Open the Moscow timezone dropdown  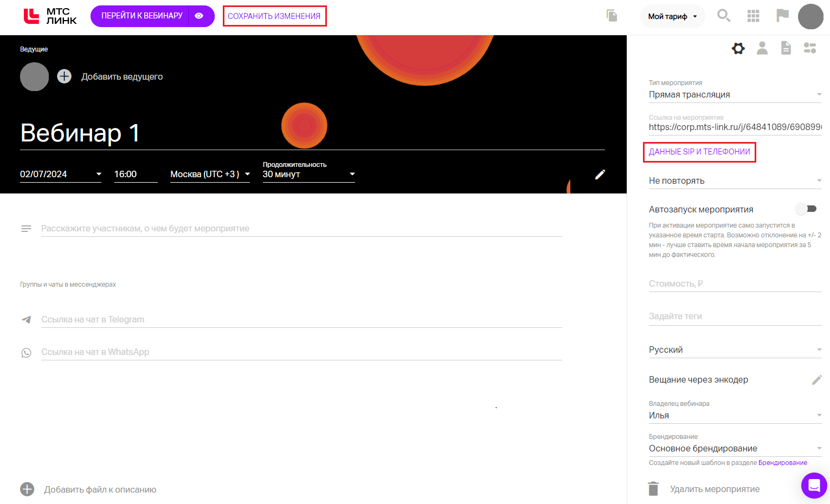[x=210, y=175]
